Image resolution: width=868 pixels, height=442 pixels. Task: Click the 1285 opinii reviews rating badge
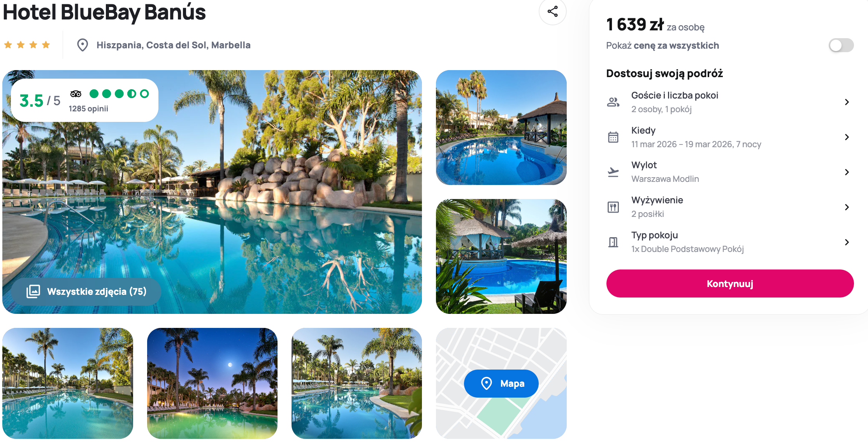tap(84, 100)
